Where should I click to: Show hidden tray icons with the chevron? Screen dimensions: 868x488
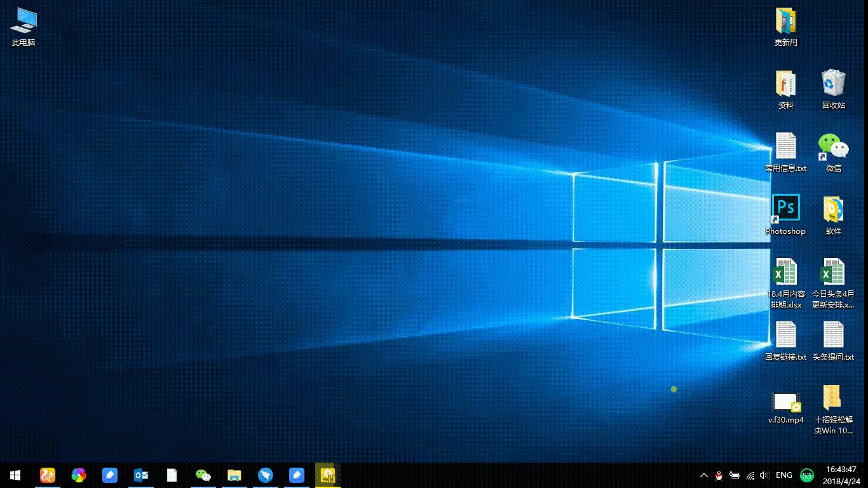click(x=703, y=475)
